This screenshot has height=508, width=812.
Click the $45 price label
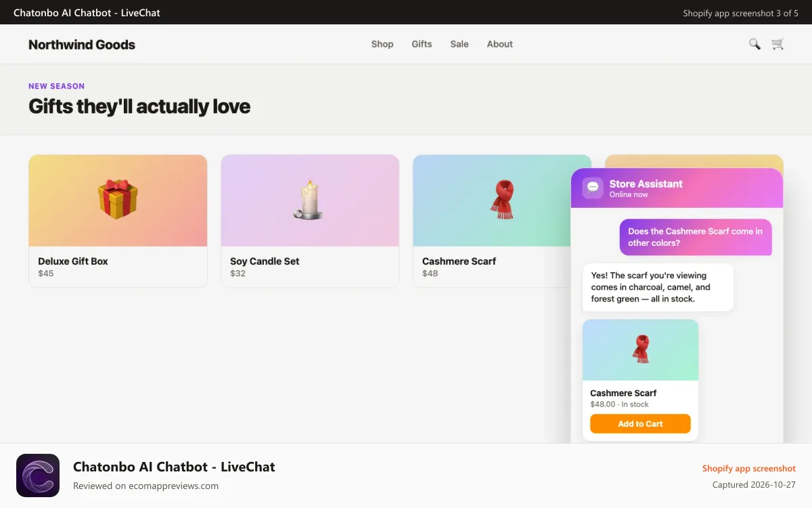click(46, 274)
